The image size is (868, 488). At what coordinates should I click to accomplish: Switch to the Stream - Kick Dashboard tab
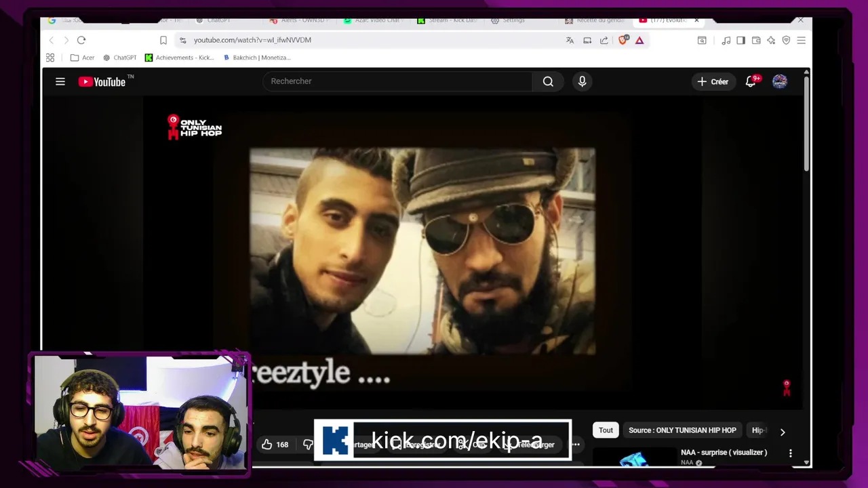[448, 20]
